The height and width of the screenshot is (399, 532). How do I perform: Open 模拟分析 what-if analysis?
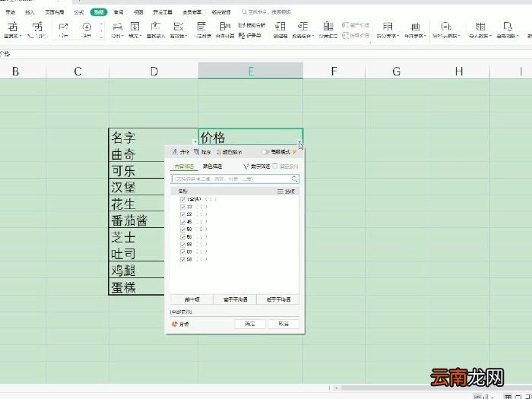click(252, 25)
